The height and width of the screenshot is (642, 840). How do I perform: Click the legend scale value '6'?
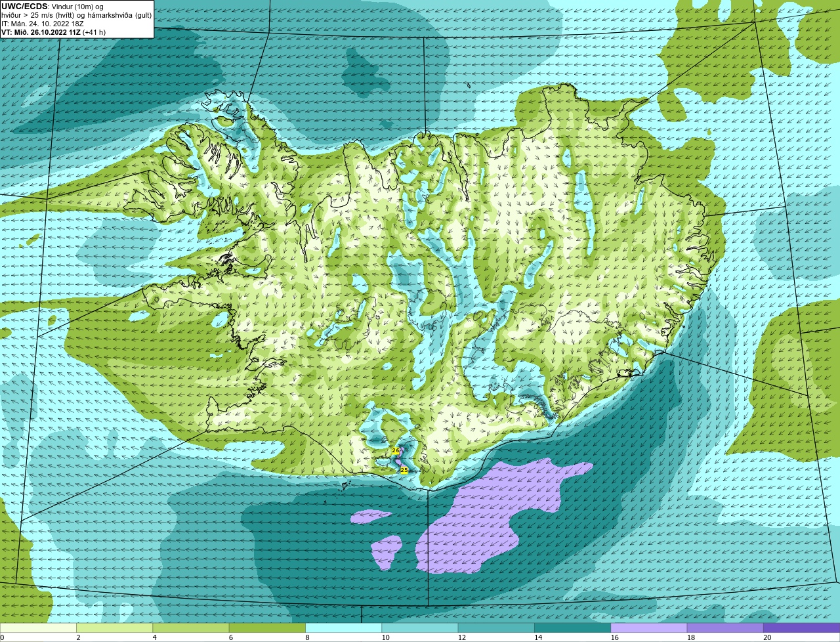[x=231, y=637]
